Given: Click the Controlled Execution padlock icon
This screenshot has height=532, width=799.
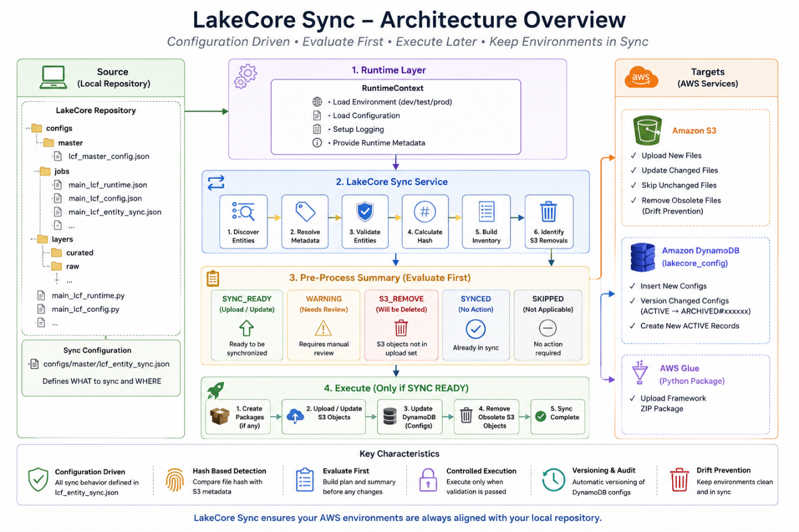Looking at the screenshot, I should click(x=428, y=480).
